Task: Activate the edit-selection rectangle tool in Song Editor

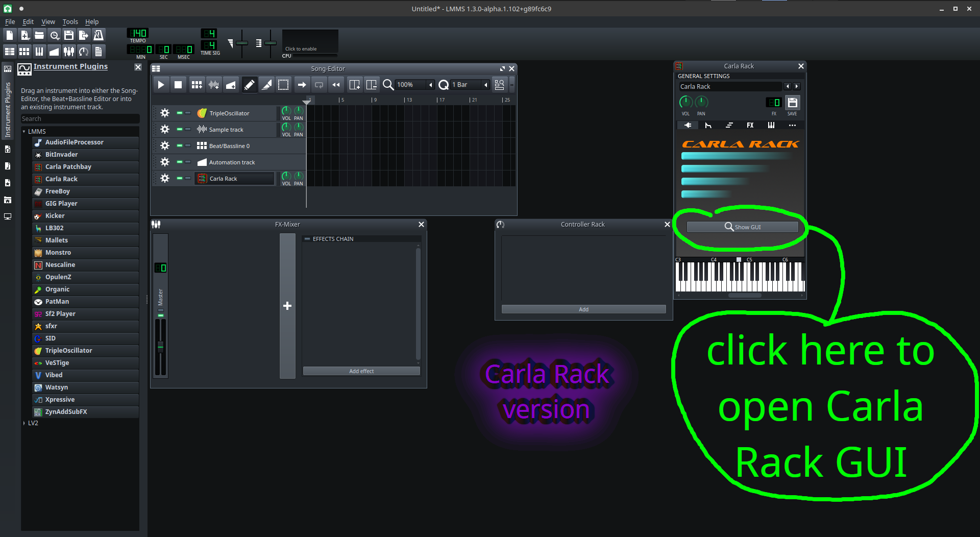Action: tap(284, 84)
